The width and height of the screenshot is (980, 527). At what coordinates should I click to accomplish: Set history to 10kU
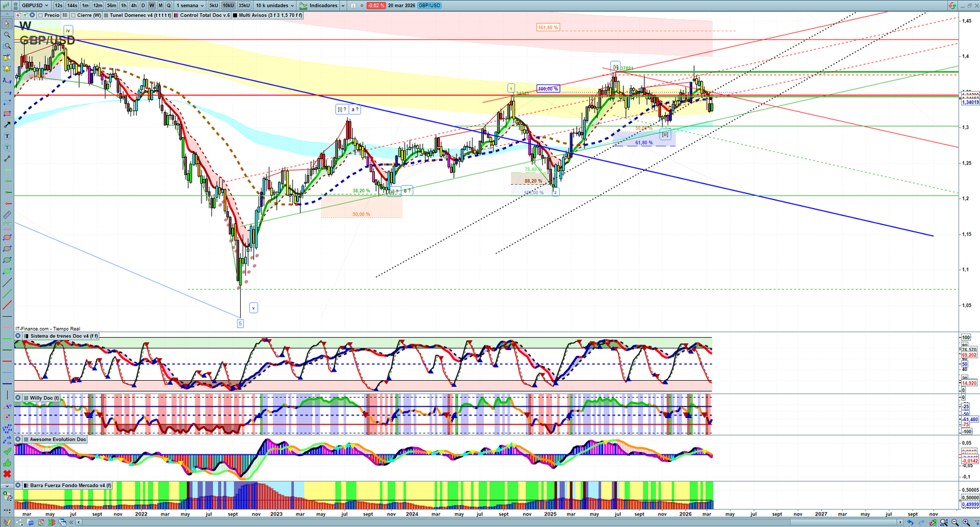pos(228,6)
